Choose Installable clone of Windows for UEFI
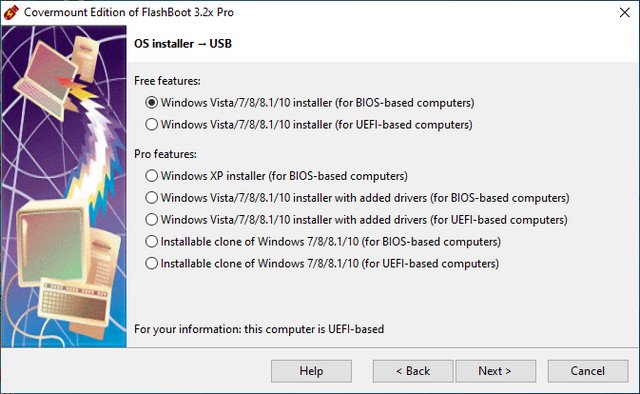Viewport: 640px width, 394px height. point(322,263)
